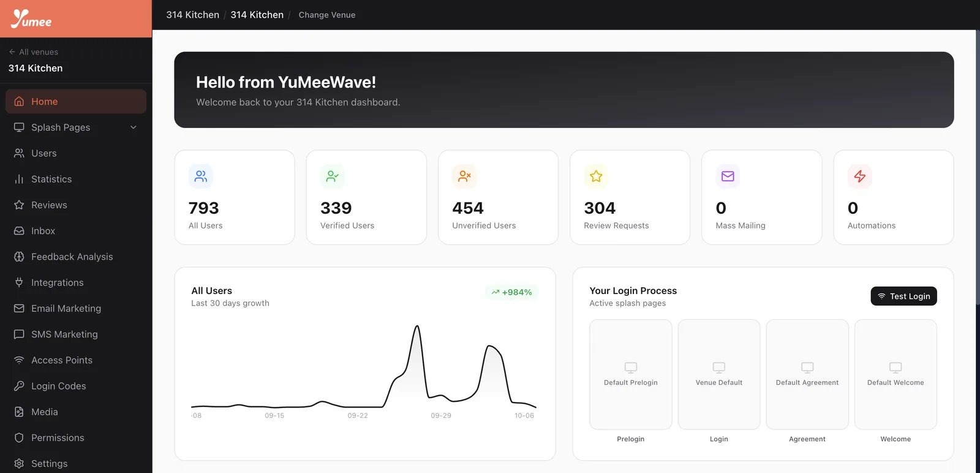Click the Email Marketing envelope icon

tap(19, 308)
